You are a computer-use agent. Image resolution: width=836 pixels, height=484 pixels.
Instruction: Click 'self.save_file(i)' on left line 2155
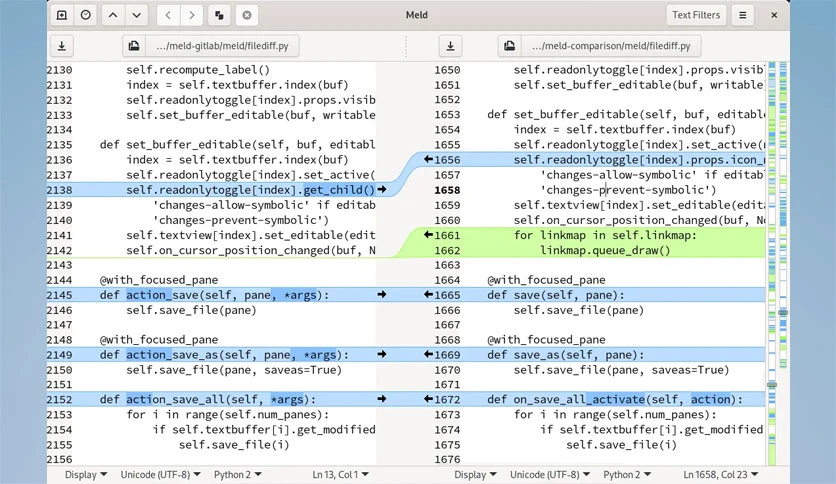(234, 445)
